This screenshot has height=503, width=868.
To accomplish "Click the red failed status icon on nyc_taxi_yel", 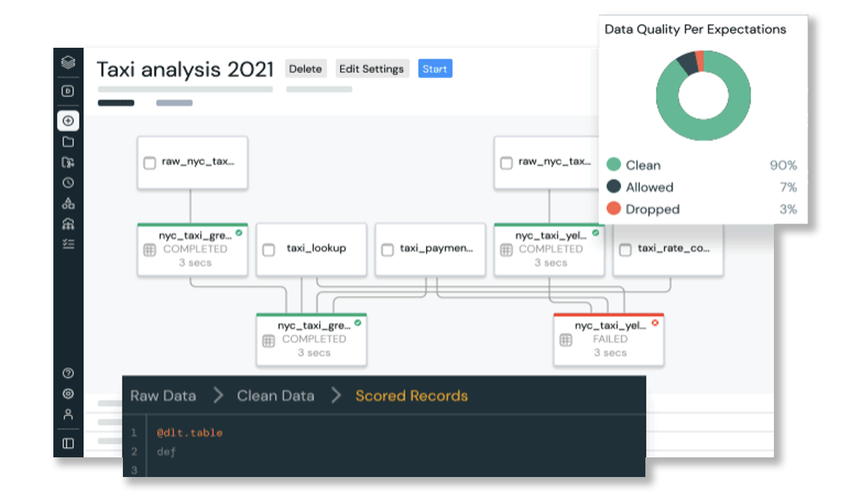I will [655, 322].
